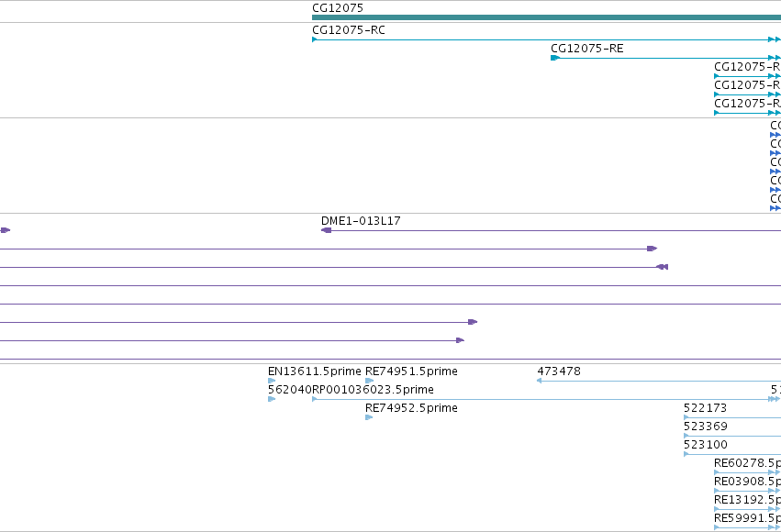Select the 522173 feature label
This screenshot has height=532, width=781.
pos(706,408)
